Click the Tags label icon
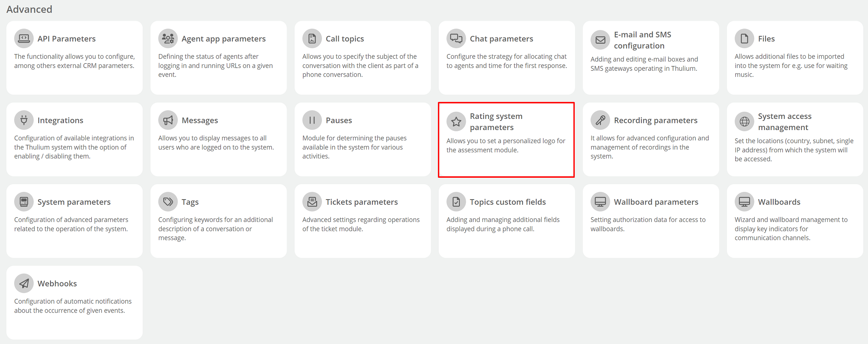 (168, 202)
